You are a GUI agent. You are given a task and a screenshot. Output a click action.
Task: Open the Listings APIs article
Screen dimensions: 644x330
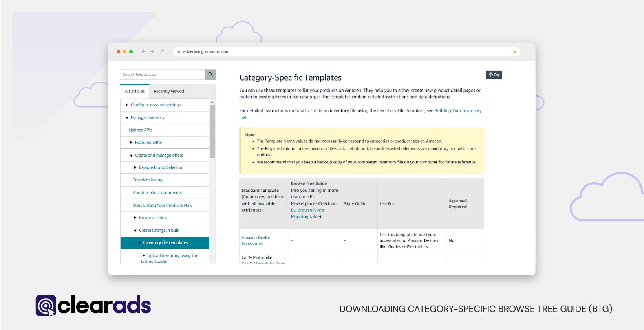tap(140, 130)
